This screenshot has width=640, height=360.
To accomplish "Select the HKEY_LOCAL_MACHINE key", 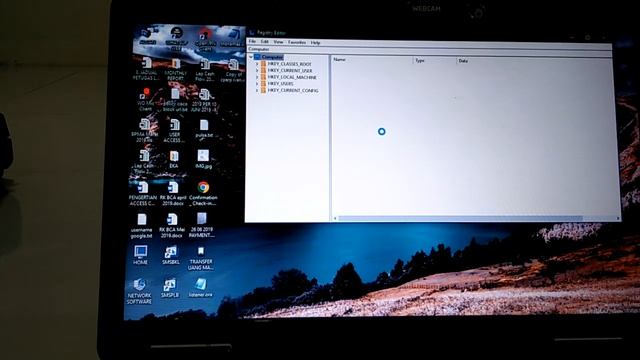I will 292,77.
